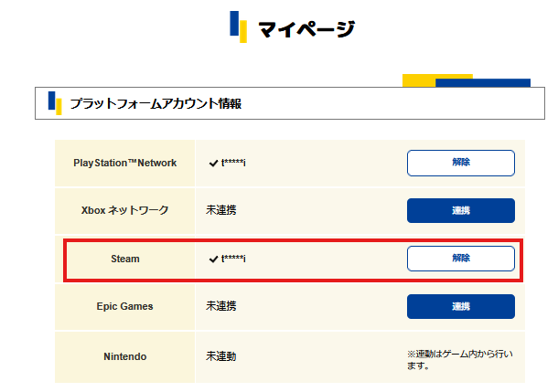Screen dimensions: 558x392
Task: Click the Nintendo 未連動 status text
Action: (x=221, y=356)
